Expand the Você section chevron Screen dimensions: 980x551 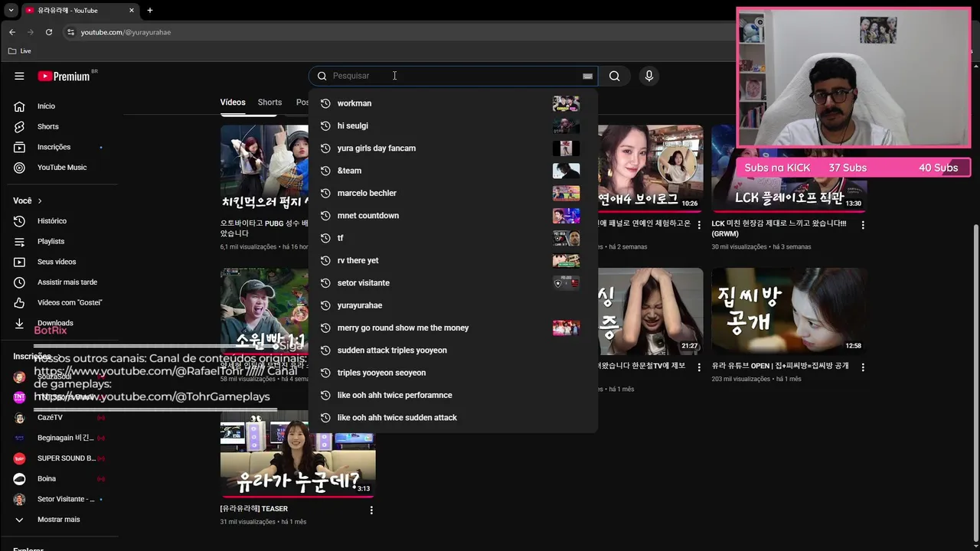[x=40, y=201]
